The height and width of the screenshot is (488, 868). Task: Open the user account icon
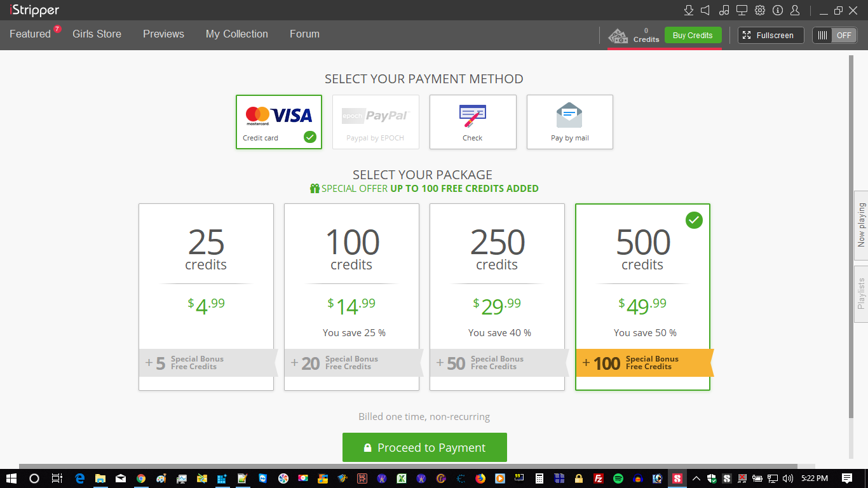click(x=795, y=10)
